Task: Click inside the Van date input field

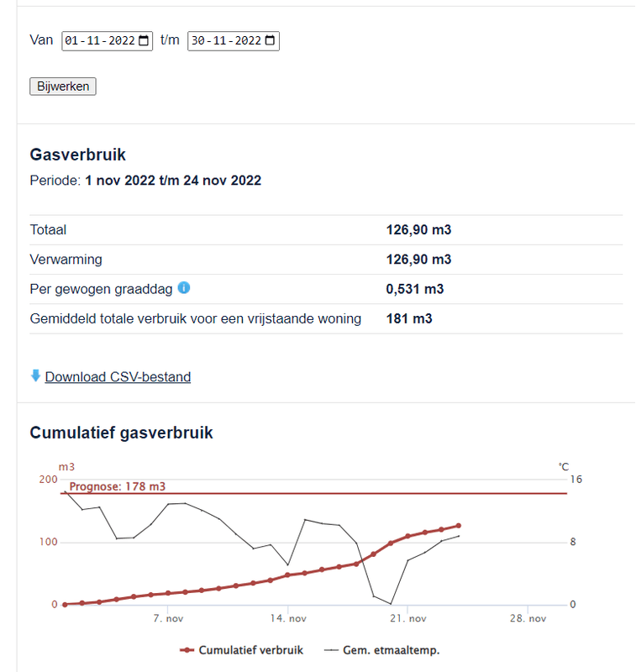Action: point(101,39)
